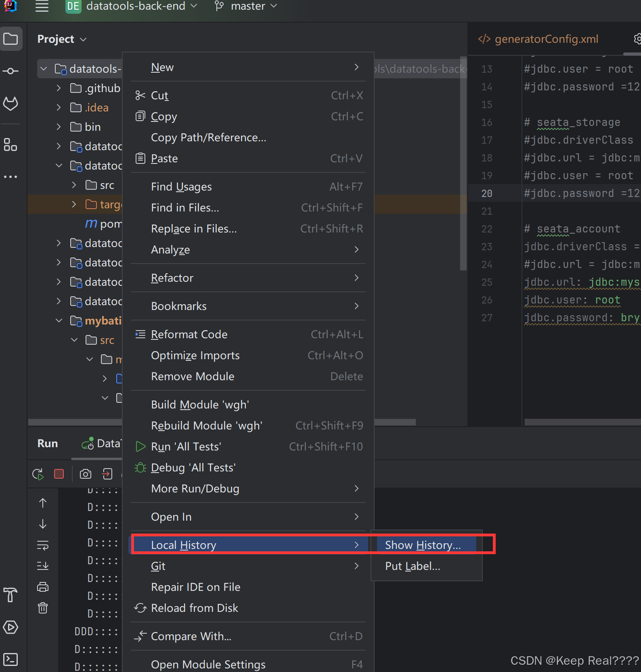Viewport: 641px width, 672px height.
Task: Select the pom Maven file
Action: (x=104, y=224)
